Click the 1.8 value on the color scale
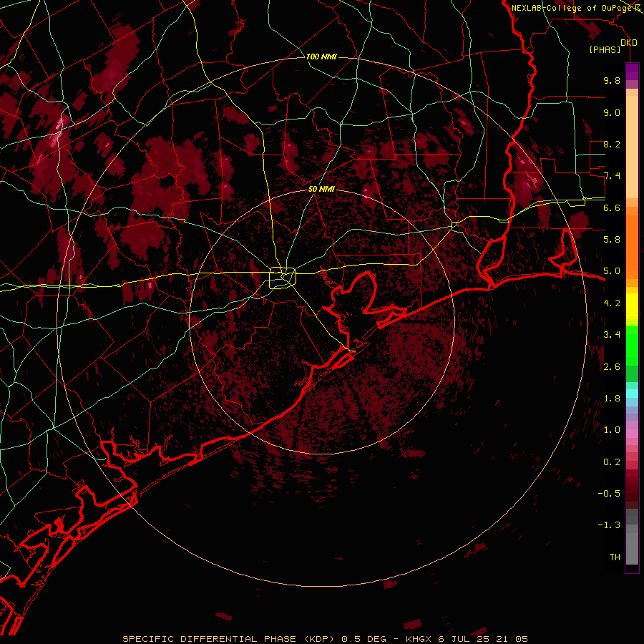Image resolution: width=644 pixels, height=644 pixels. click(612, 399)
